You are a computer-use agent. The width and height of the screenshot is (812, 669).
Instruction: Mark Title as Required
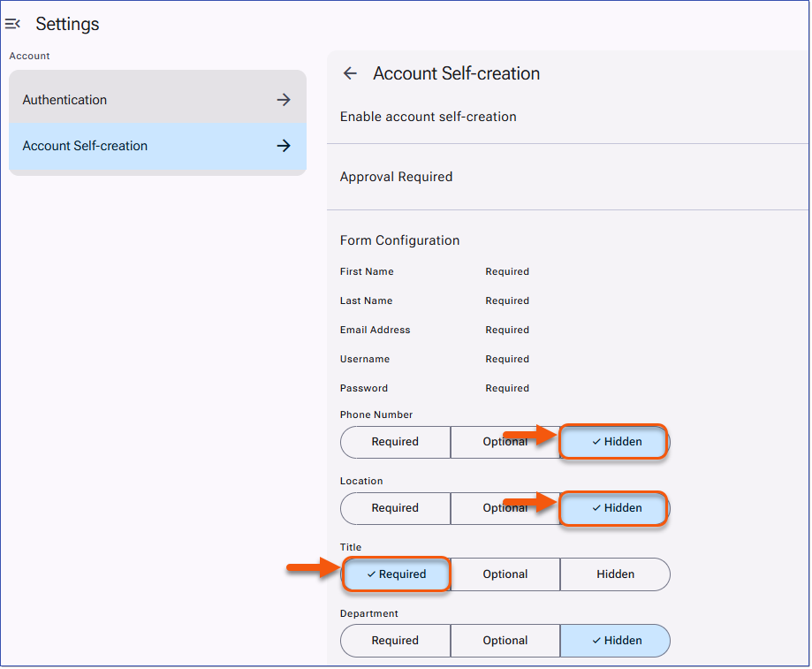tap(395, 574)
